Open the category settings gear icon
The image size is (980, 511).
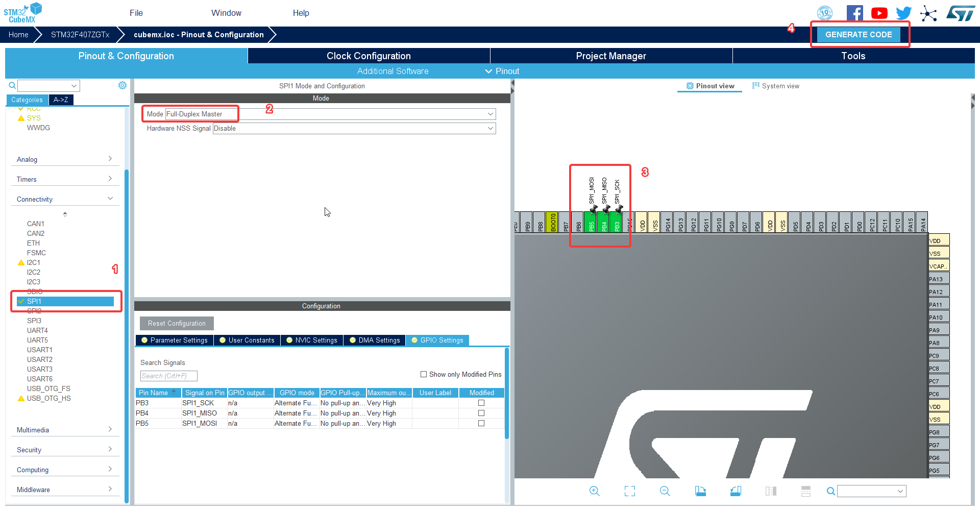click(x=122, y=85)
